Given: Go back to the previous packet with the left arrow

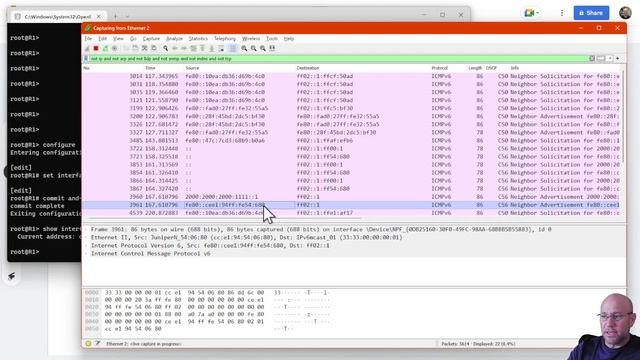Looking at the screenshot, I should 175,48.
